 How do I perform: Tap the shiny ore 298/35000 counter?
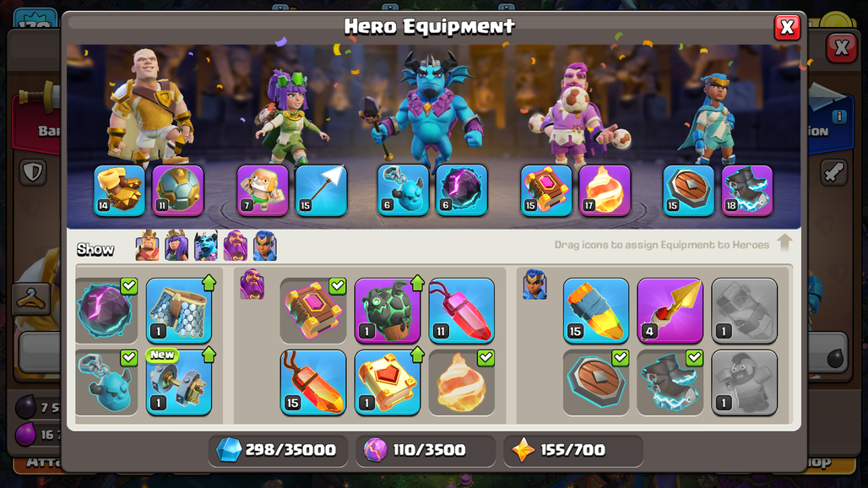tap(278, 450)
